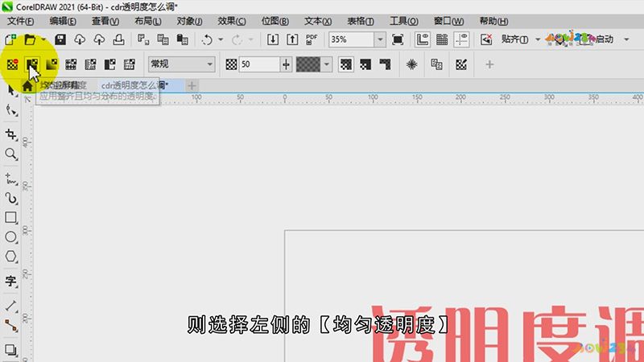Click the cloud upload icon

pos(99,39)
